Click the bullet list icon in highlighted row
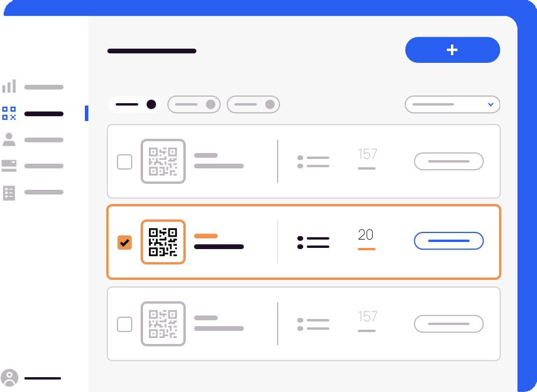This screenshot has height=392, width=537. [x=313, y=243]
